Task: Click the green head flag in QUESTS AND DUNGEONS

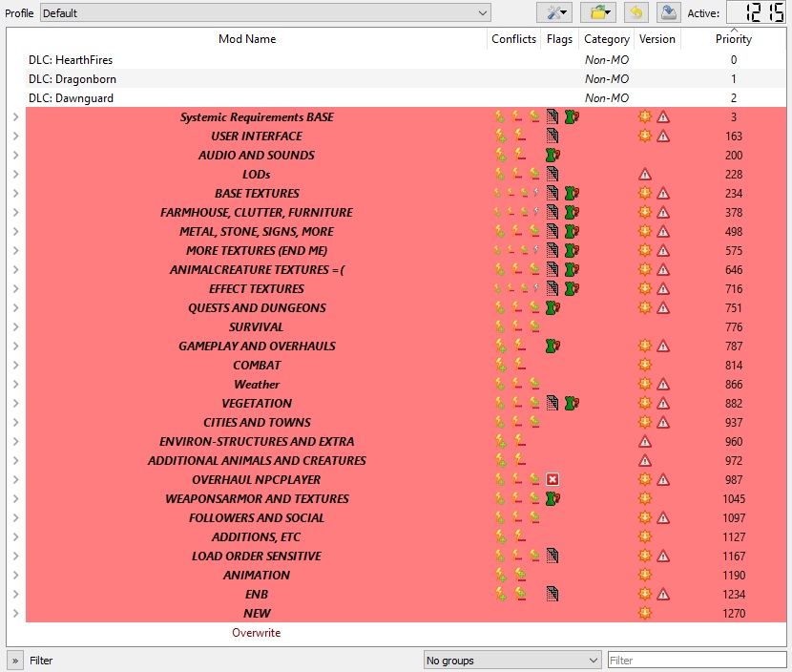Action: (552, 307)
